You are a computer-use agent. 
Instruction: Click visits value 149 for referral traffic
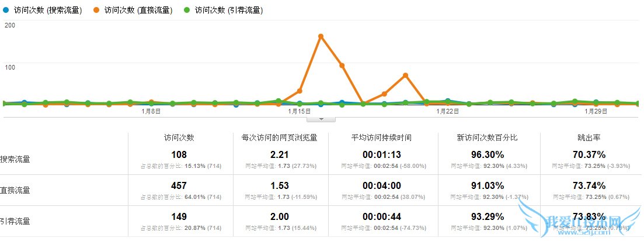[x=179, y=216]
